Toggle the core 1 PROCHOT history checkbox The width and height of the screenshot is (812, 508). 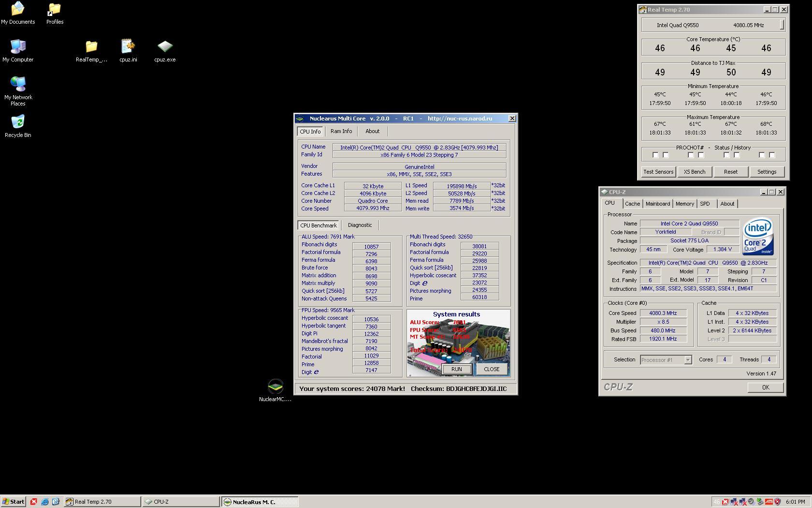666,155
